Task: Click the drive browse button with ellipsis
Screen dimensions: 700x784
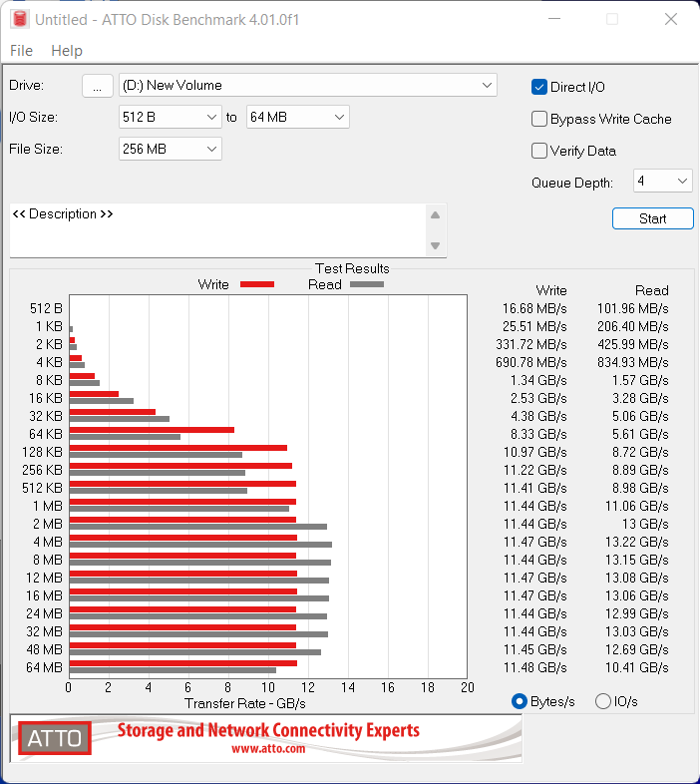Action: tap(97, 86)
